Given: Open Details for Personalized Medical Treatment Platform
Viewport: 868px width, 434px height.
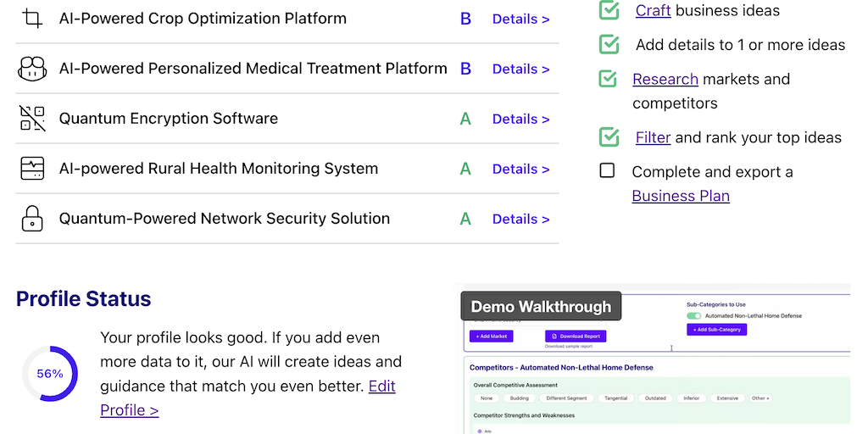Looking at the screenshot, I should tap(520, 69).
